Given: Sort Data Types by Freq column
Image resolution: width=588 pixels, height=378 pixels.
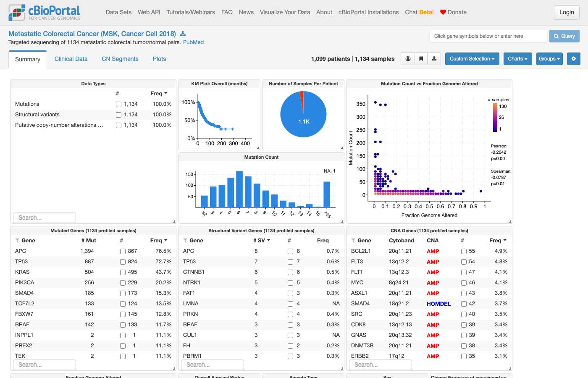Looking at the screenshot, I should pos(159,93).
